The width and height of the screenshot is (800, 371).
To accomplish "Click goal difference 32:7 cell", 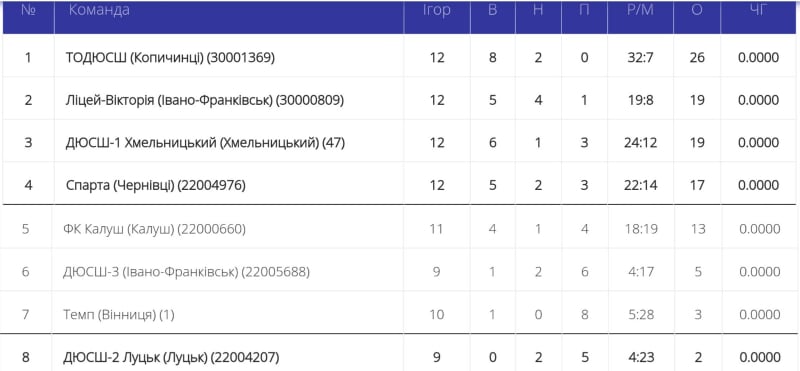I will click(640, 58).
